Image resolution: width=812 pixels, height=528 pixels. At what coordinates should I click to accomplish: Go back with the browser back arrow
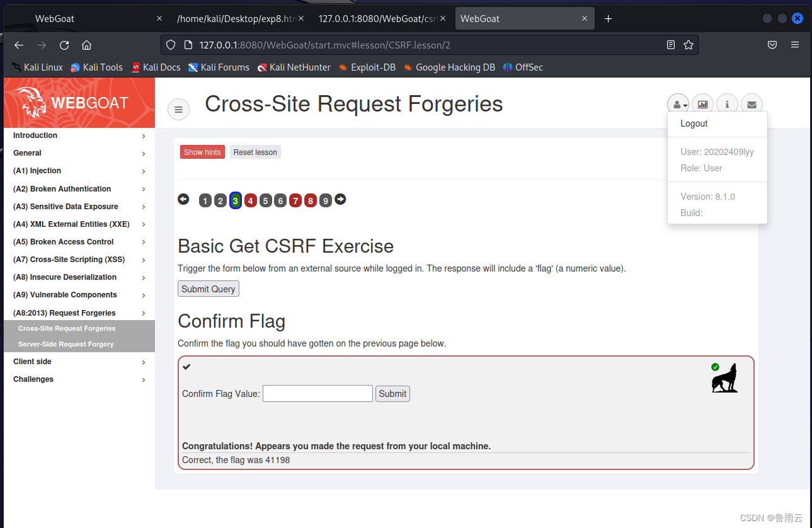point(19,45)
